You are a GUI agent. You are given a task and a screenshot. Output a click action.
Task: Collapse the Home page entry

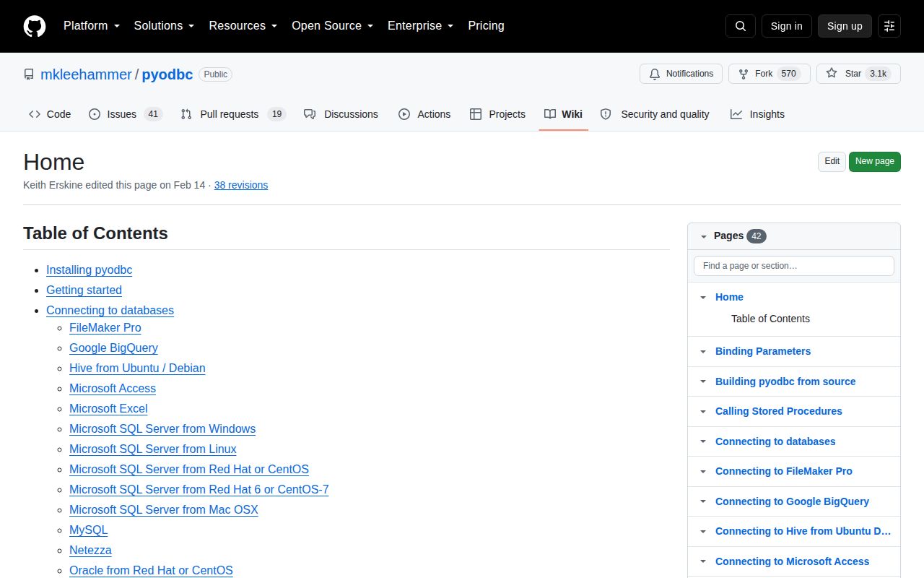703,297
